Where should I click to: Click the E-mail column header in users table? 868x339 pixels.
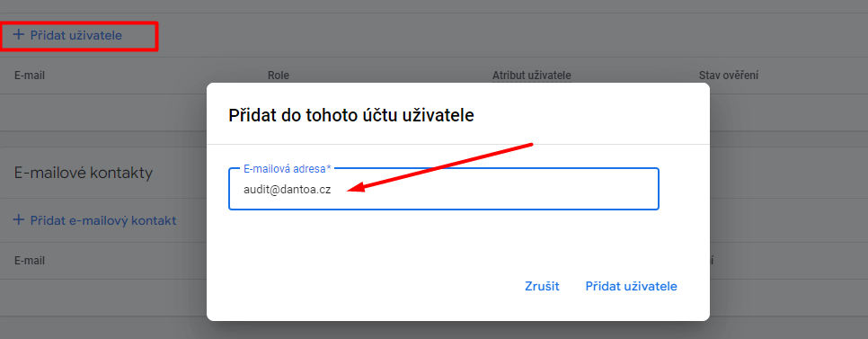[30, 76]
